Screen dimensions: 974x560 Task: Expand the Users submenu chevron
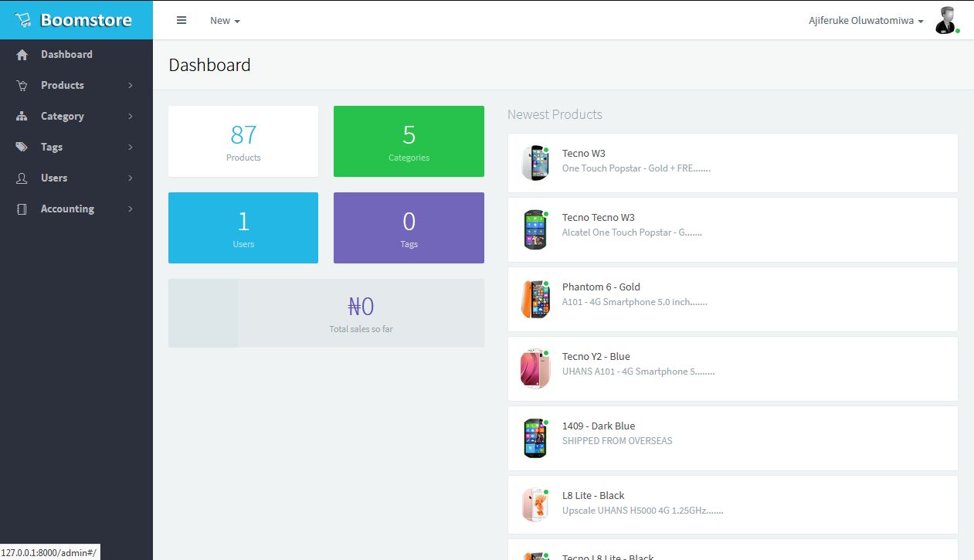(x=131, y=178)
